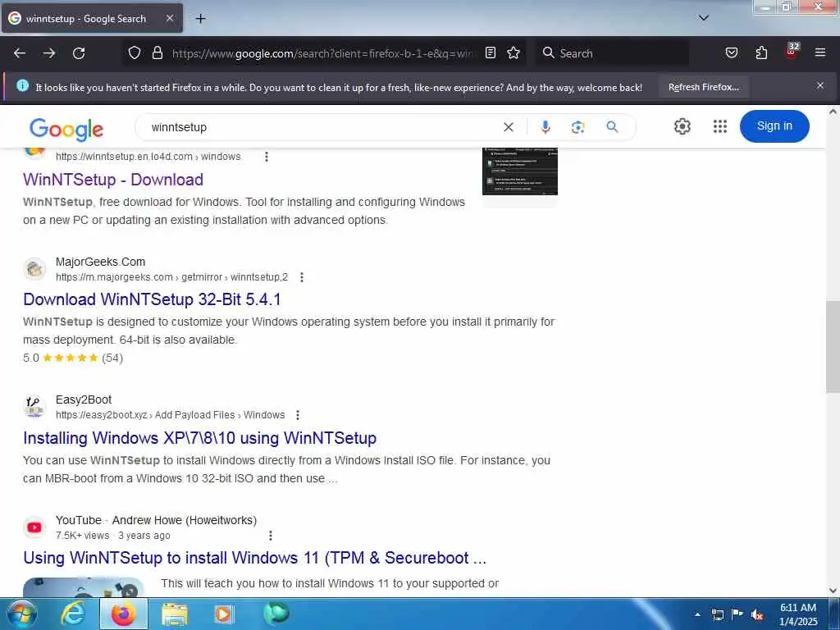Click the page vertical scrollbar thumb
This screenshot has width=840, height=630.
[x=833, y=347]
